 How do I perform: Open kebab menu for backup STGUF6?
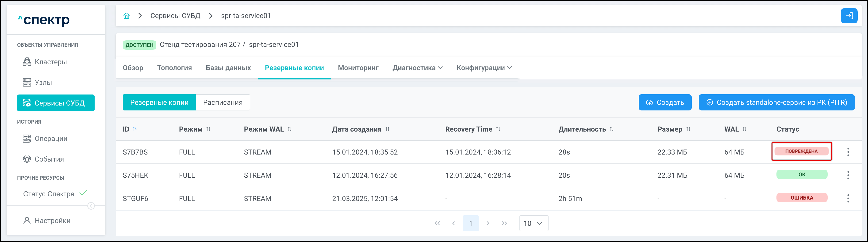coord(848,198)
